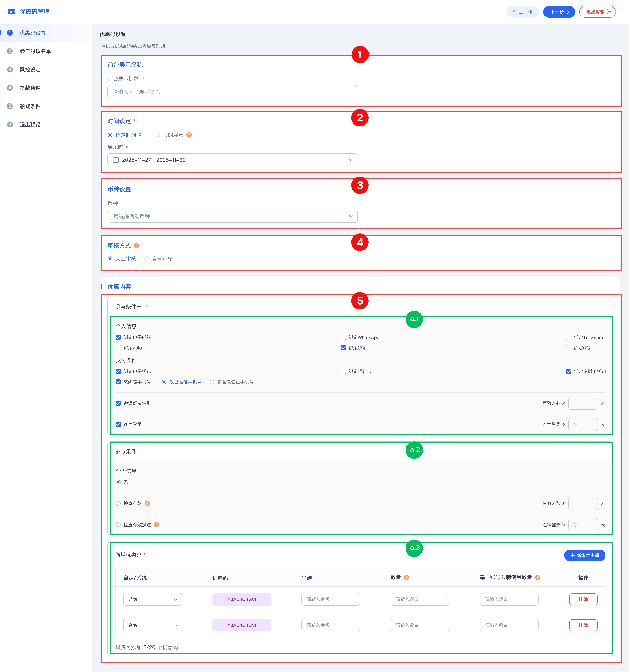
Task: Disable the 邀请好友注册 checkbox
Action: 118,403
